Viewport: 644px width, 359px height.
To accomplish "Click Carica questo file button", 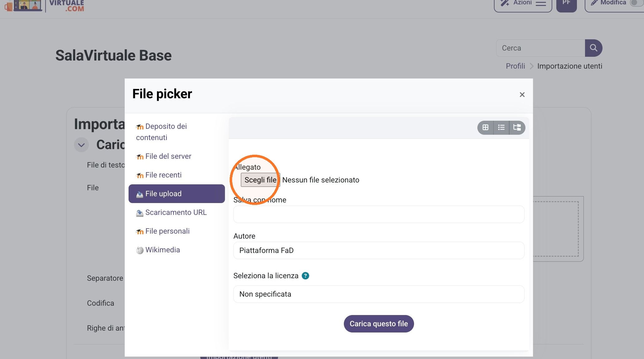I will click(x=379, y=324).
